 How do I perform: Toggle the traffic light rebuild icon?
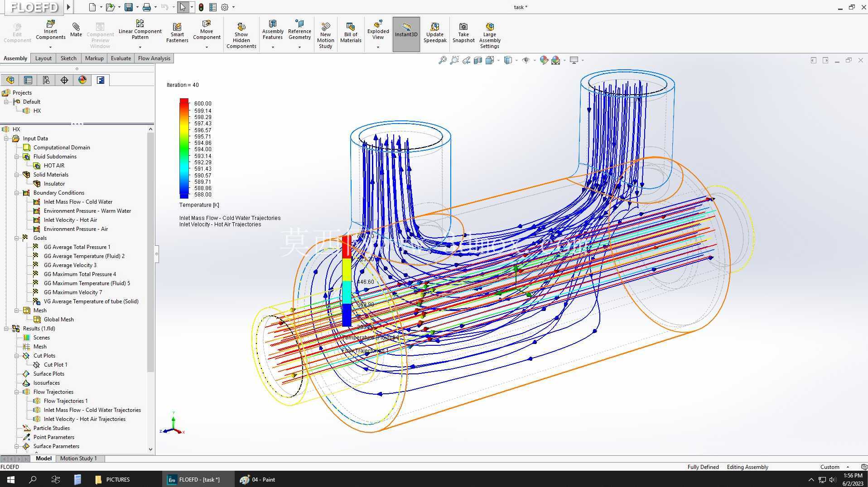pyautogui.click(x=201, y=7)
